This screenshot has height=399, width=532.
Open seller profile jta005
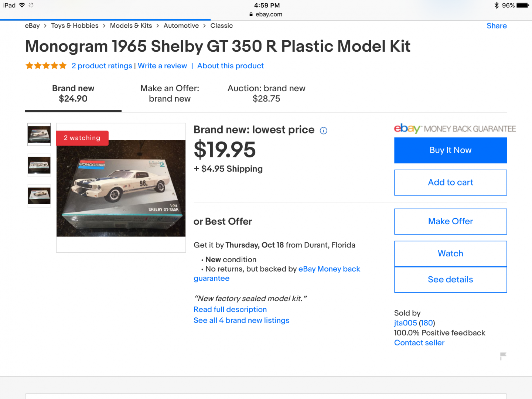(x=405, y=323)
